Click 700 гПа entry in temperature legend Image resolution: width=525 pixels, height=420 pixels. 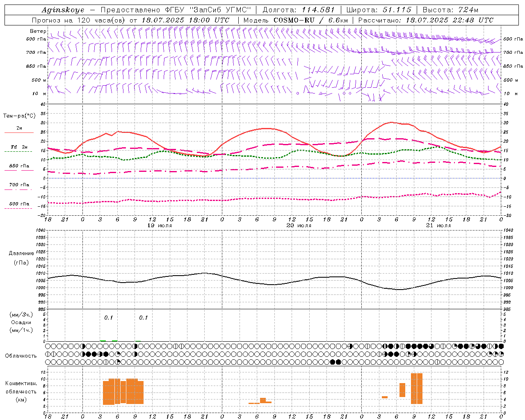click(19, 185)
